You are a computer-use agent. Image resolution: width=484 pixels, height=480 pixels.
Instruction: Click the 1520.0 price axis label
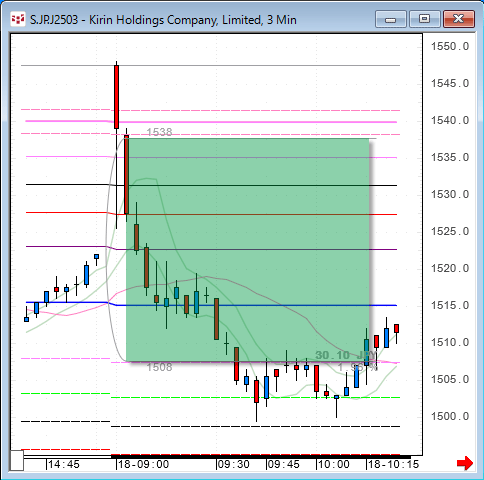(450, 268)
